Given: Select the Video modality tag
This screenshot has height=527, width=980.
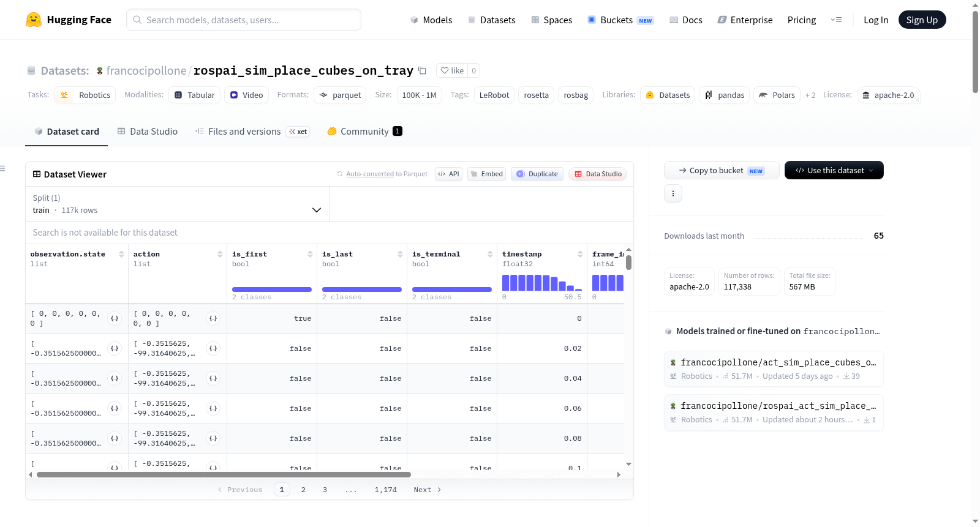Looking at the screenshot, I should [247, 95].
